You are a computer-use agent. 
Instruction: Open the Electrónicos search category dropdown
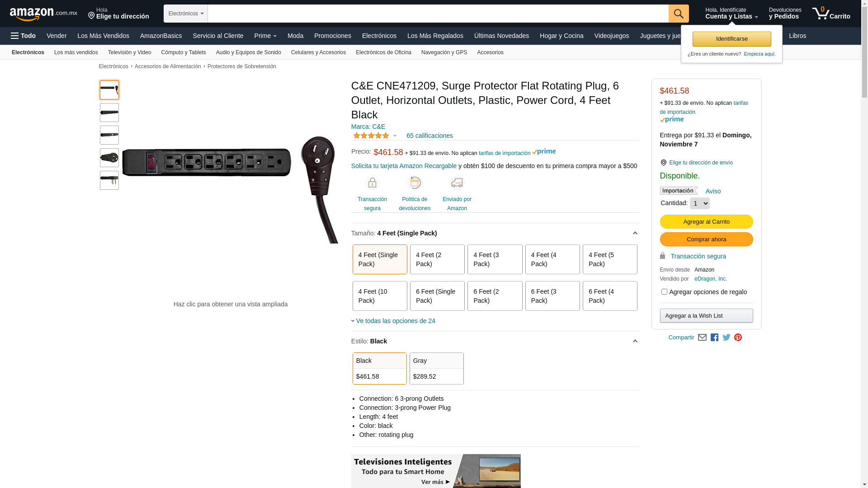click(186, 14)
